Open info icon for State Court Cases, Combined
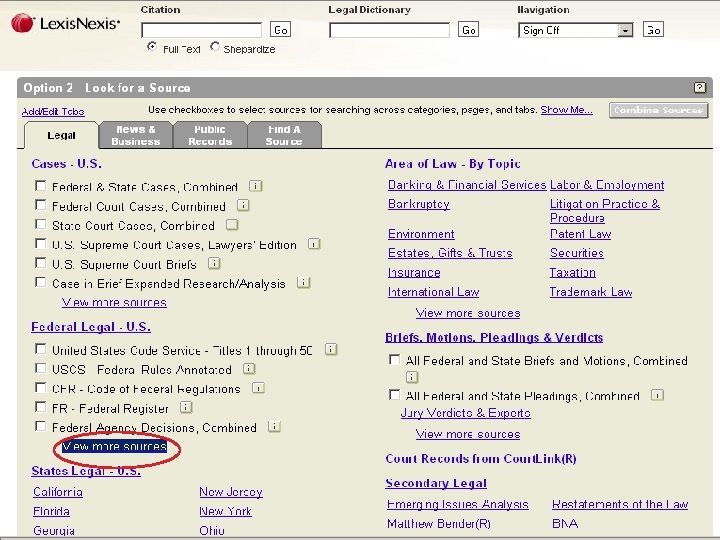 (x=232, y=225)
